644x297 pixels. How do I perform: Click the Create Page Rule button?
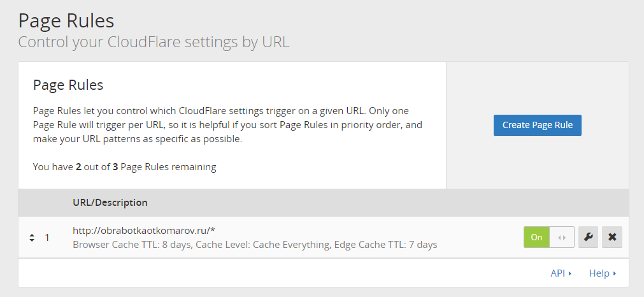coord(537,125)
